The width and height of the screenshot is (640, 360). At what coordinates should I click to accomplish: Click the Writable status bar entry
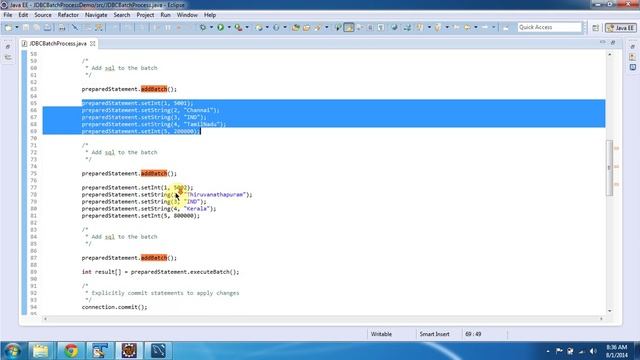pos(381,334)
